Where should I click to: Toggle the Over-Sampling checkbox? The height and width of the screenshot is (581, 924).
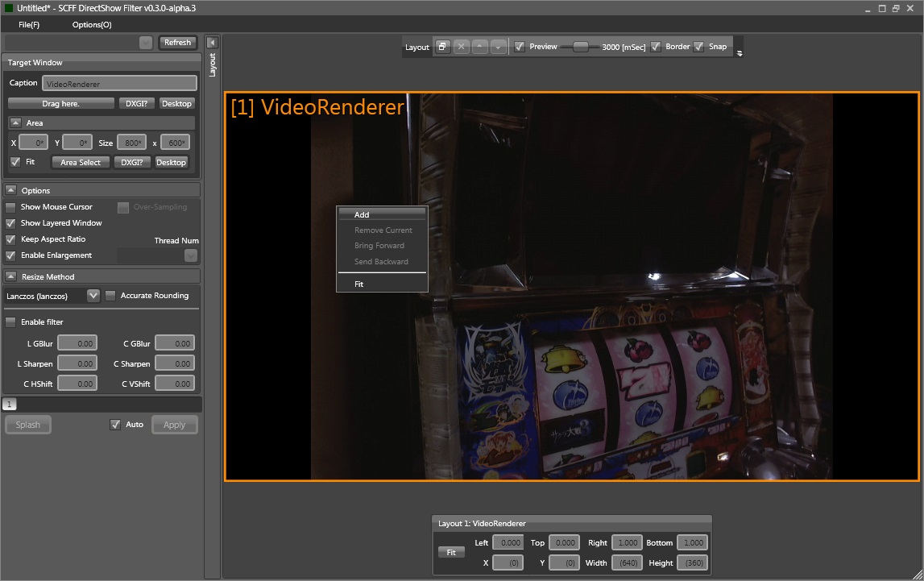(x=123, y=207)
